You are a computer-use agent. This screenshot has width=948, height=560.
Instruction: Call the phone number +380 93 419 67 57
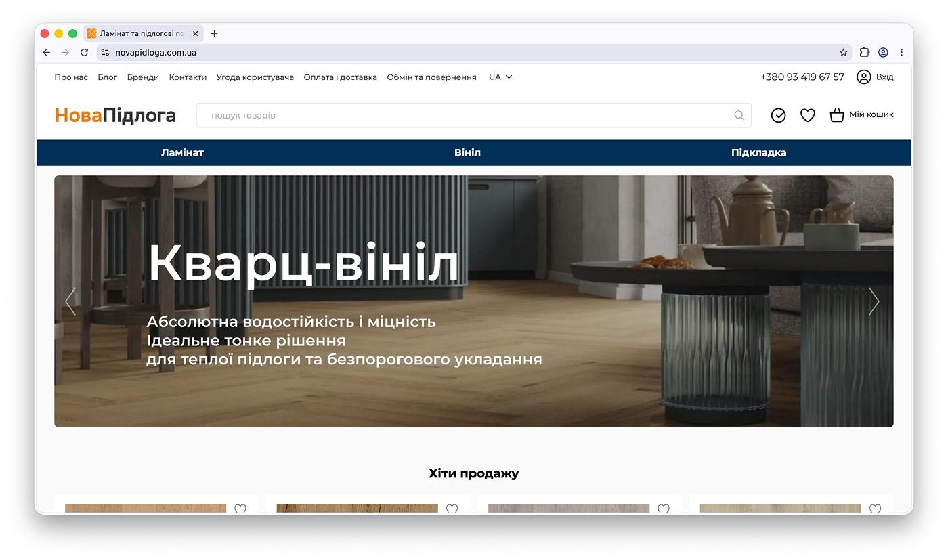pos(802,77)
